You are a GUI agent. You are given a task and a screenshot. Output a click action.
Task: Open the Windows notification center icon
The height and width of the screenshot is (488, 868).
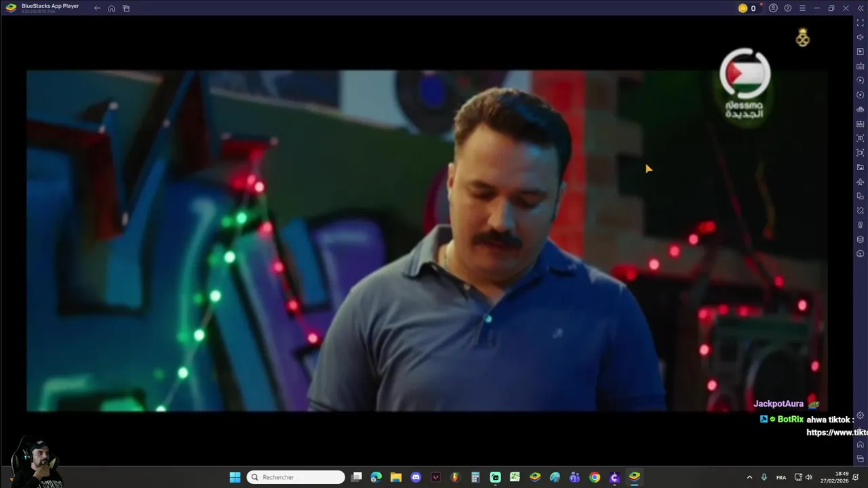(x=856, y=477)
